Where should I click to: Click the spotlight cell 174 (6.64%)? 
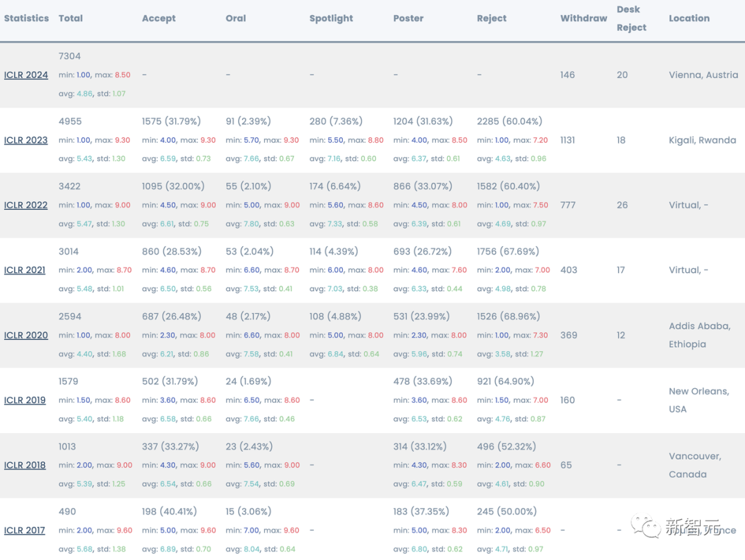click(x=335, y=186)
